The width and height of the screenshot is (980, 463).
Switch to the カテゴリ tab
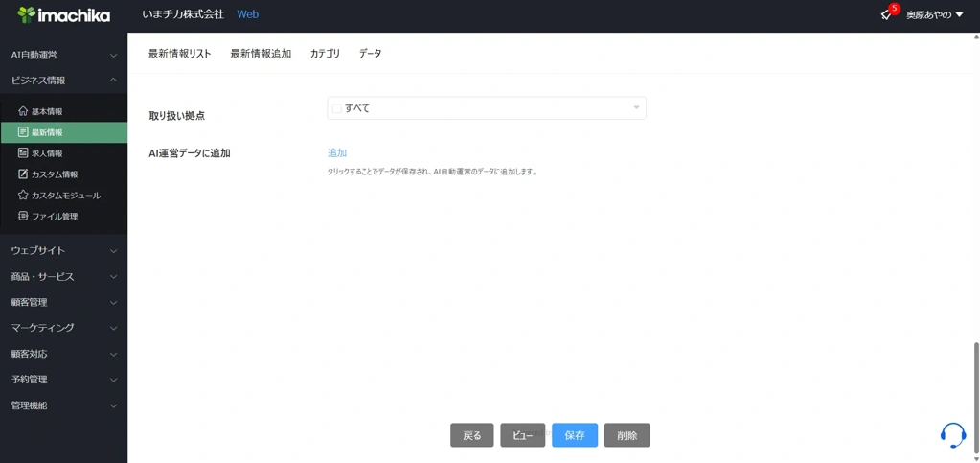coord(325,53)
